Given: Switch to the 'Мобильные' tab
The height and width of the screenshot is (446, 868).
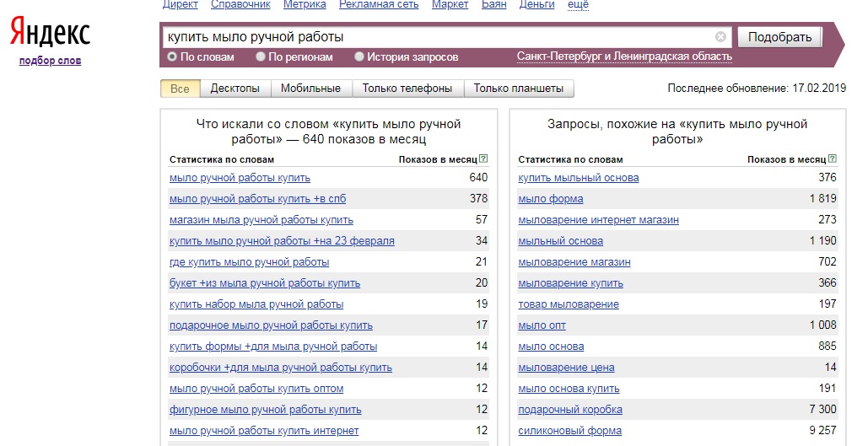Looking at the screenshot, I should pos(310,89).
